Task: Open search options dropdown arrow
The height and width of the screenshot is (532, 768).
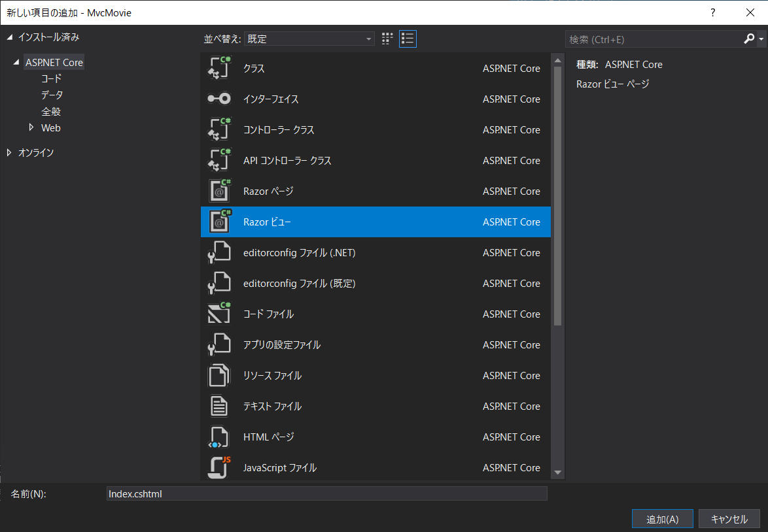Action: pos(761,39)
